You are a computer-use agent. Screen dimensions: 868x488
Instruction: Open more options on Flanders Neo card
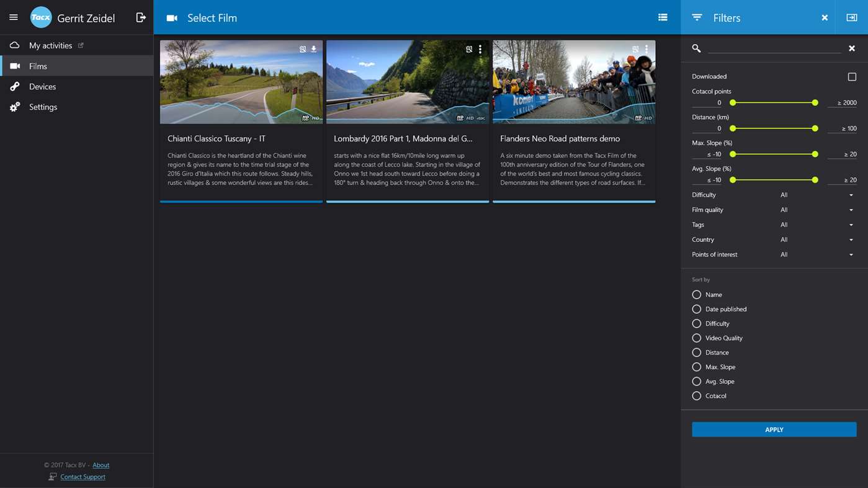[x=647, y=49]
